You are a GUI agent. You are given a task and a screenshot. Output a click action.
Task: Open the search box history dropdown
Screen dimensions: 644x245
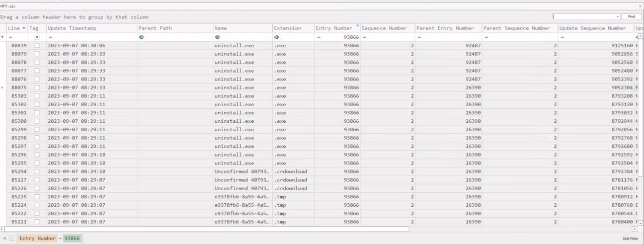click(x=617, y=17)
